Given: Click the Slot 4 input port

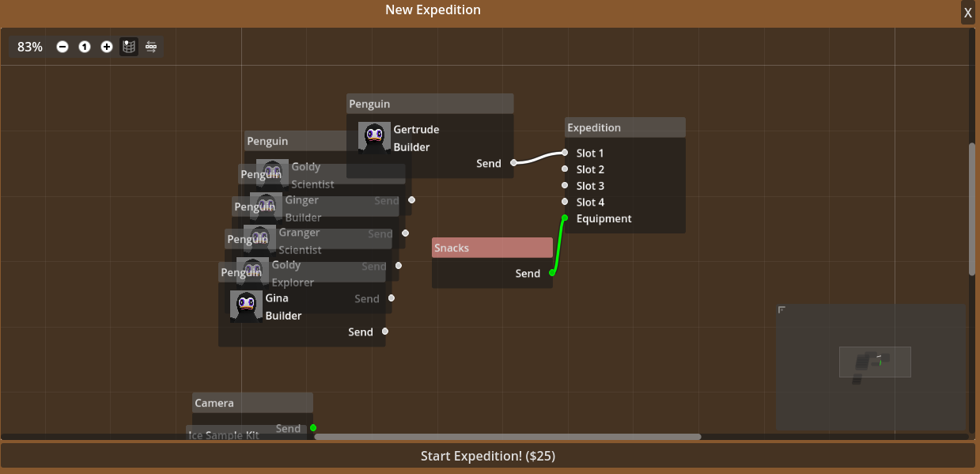Looking at the screenshot, I should 565,202.
